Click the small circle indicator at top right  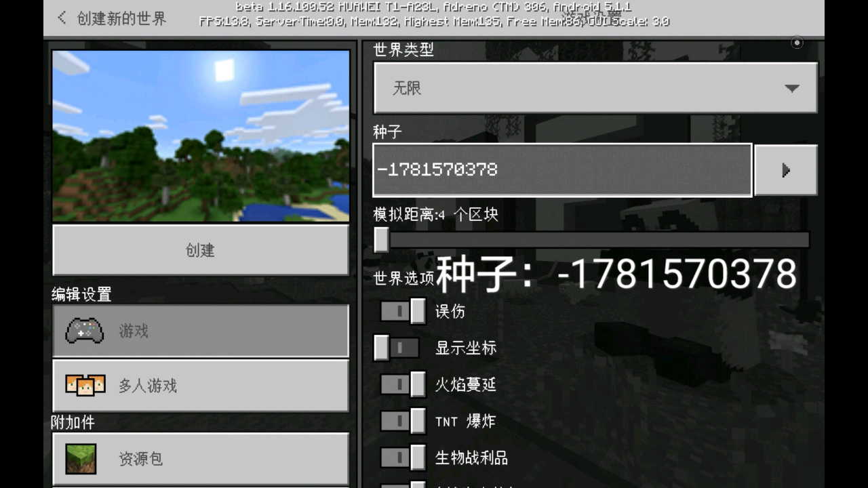tap(797, 43)
